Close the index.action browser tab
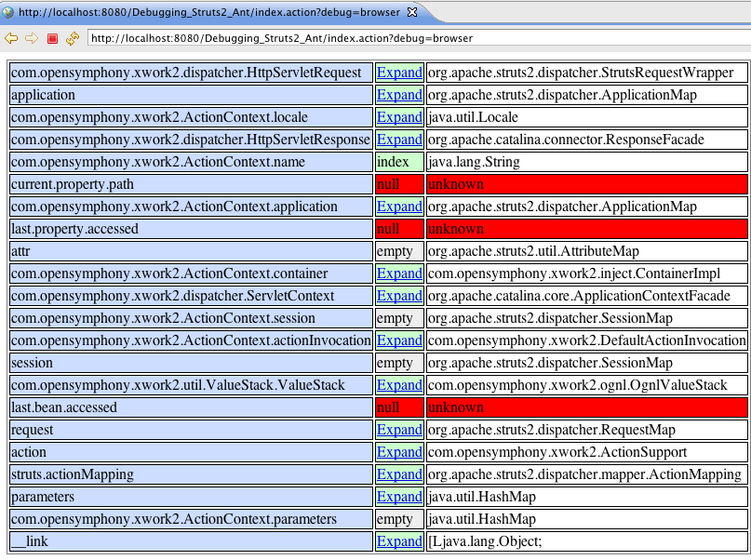Screen dimensions: 751x560 412,12
